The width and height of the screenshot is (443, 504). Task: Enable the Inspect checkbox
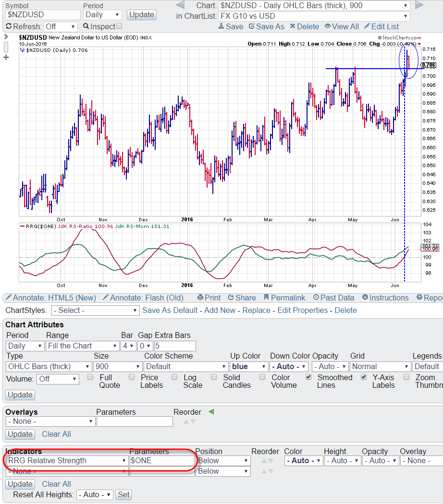[119, 26]
